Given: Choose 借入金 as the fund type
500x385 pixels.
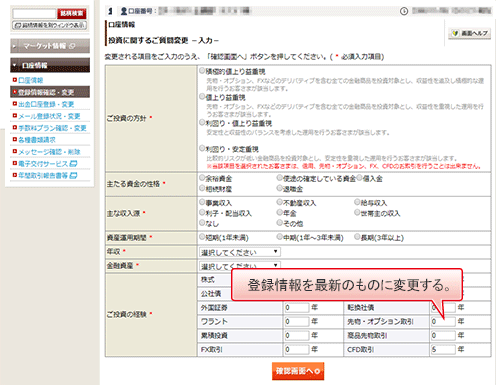Looking at the screenshot, I should (359, 178).
